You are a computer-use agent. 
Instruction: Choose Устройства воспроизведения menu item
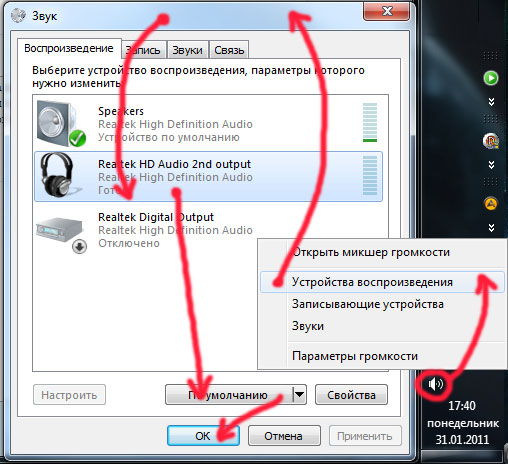382,282
